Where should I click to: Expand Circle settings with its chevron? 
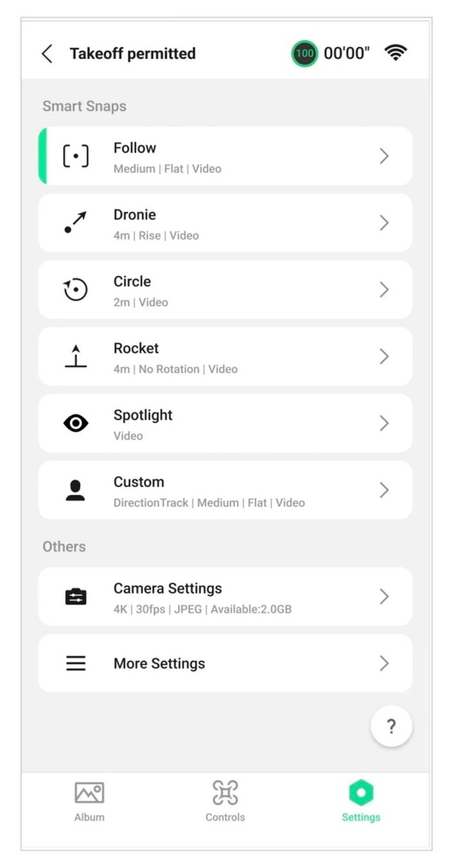384,290
